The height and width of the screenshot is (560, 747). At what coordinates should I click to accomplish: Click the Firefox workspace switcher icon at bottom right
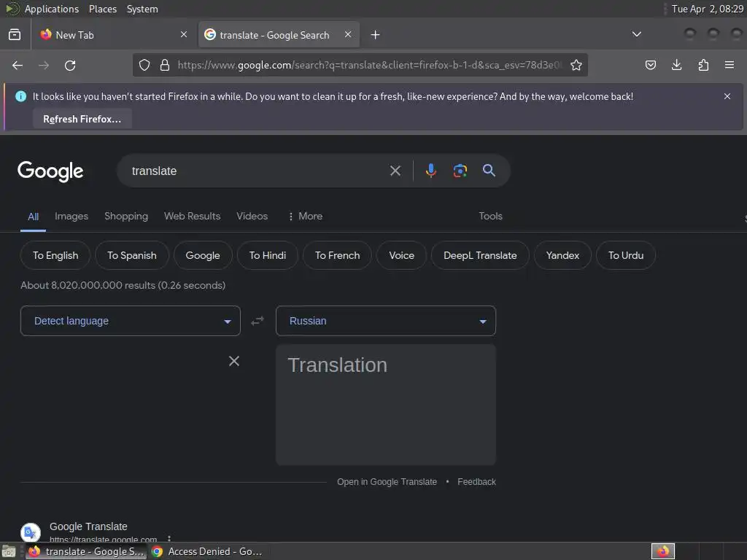tap(663, 551)
